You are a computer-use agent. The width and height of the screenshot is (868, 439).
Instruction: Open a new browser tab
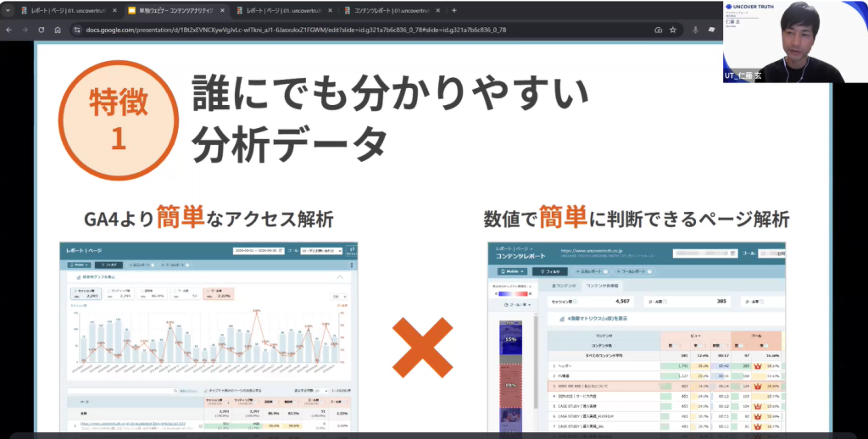(454, 10)
